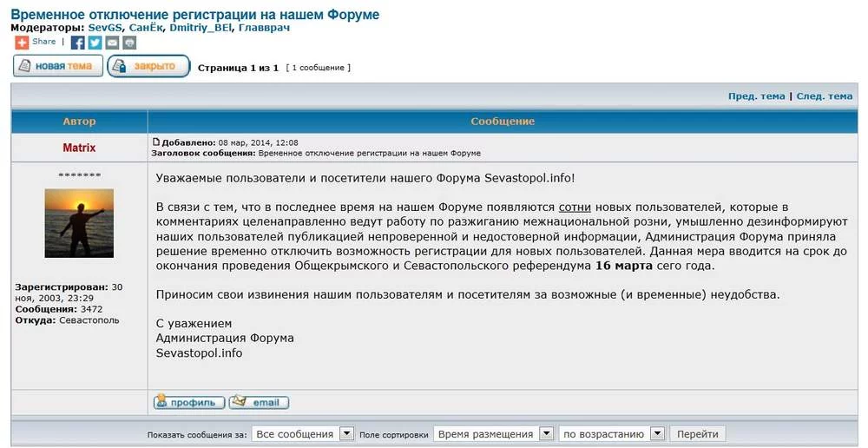Click the print icon beside share buttons
Screen dimensions: 868x448
click(129, 43)
